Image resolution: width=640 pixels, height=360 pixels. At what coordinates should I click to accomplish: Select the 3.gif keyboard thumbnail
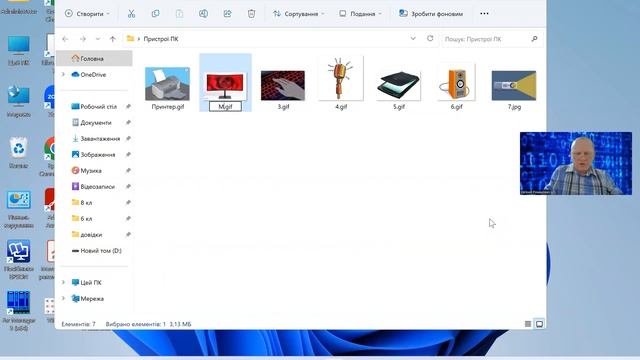point(283,85)
